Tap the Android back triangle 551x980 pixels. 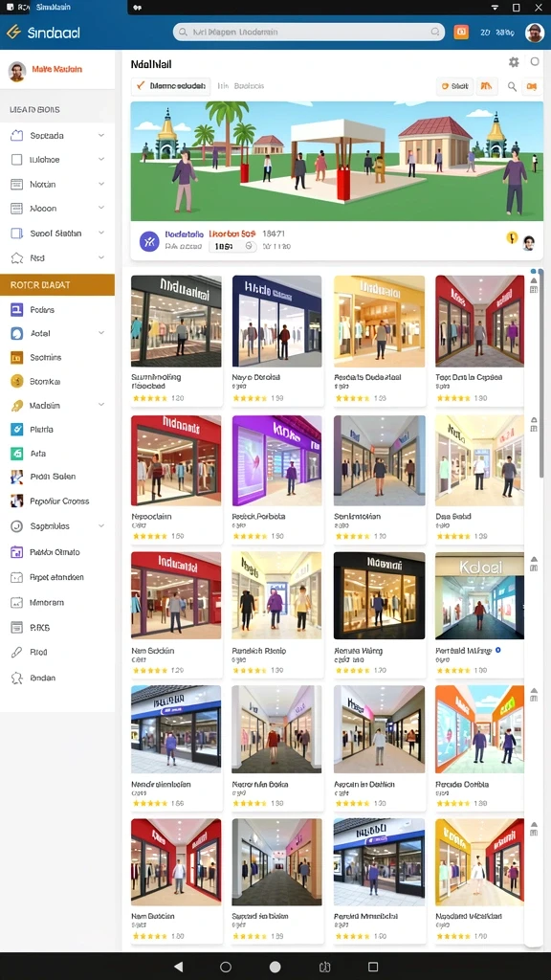178,967
